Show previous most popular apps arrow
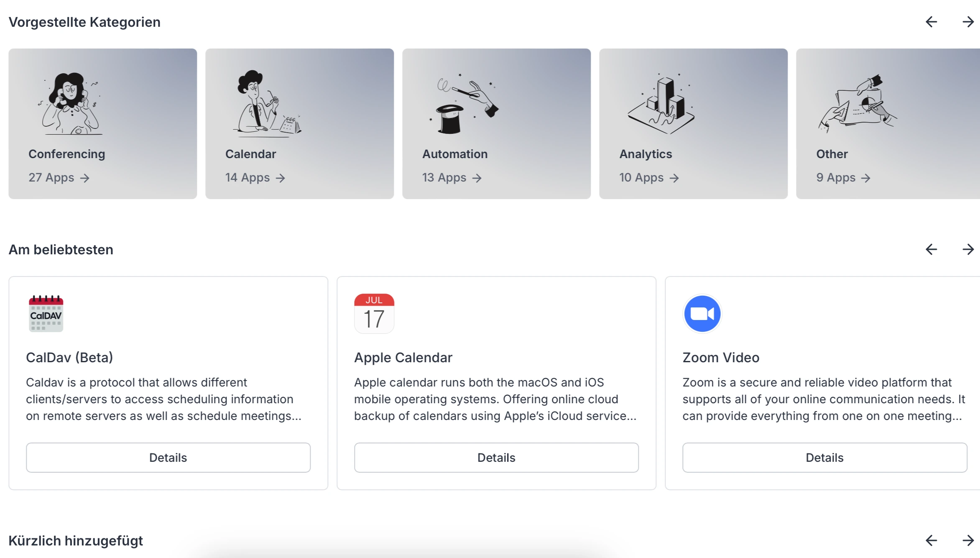This screenshot has width=980, height=558. click(x=931, y=250)
